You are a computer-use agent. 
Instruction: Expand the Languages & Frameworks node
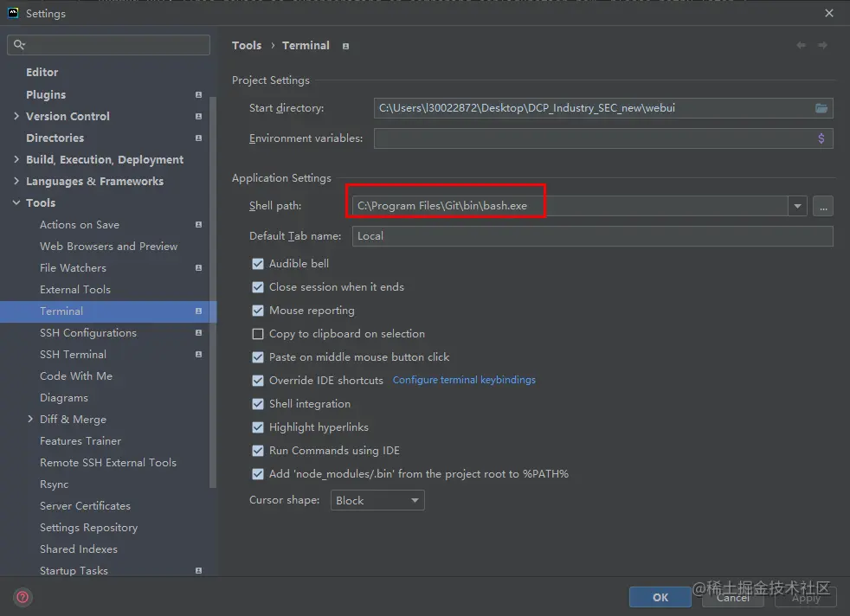point(16,181)
